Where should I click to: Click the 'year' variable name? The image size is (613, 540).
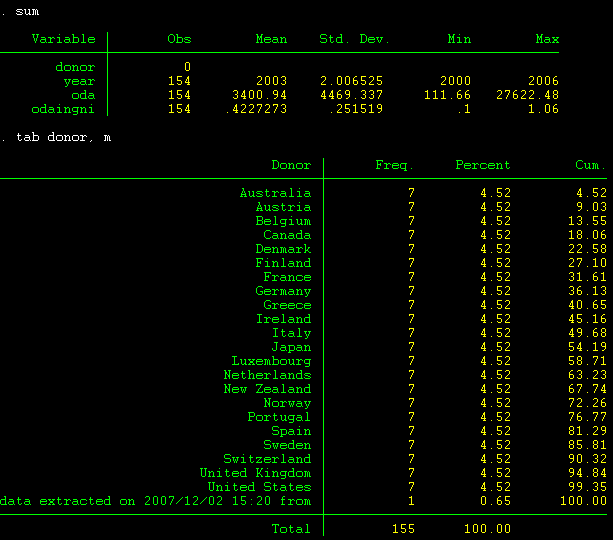pyautogui.click(x=79, y=81)
